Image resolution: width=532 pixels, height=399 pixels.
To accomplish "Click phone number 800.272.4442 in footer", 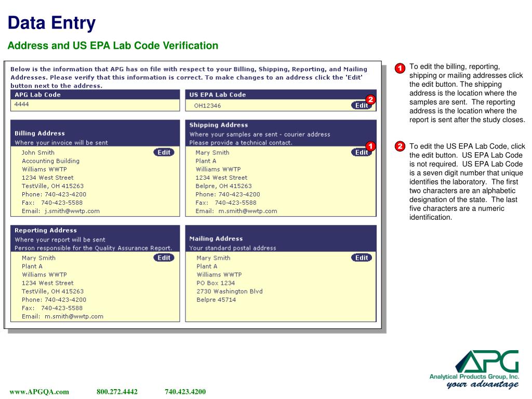I will pyautogui.click(x=117, y=392).
